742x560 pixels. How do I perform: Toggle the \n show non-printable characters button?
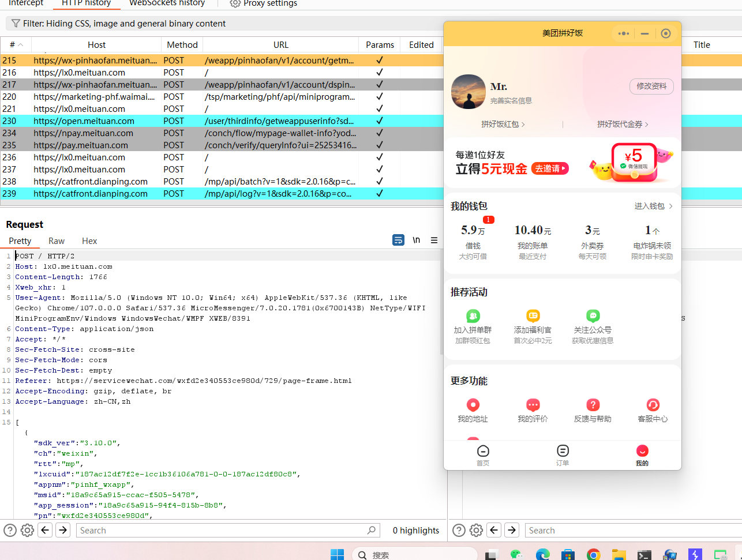[x=416, y=240]
